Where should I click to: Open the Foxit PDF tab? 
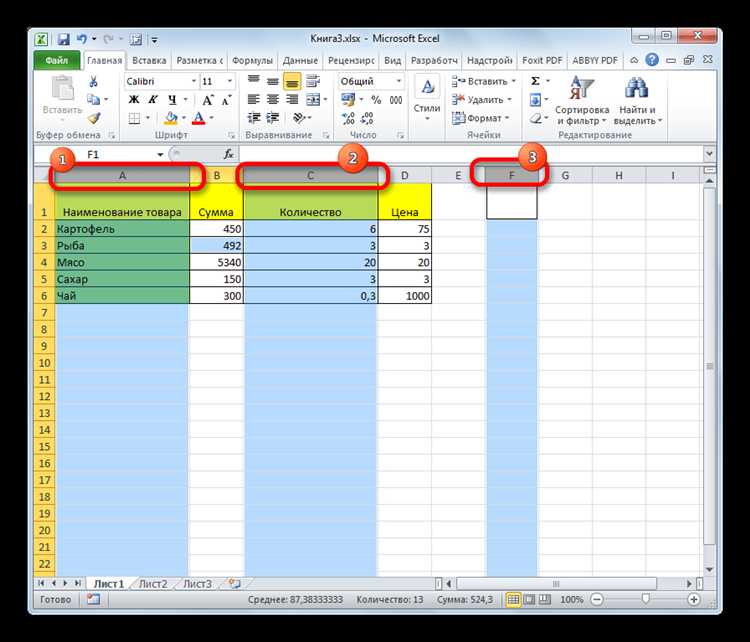542,60
